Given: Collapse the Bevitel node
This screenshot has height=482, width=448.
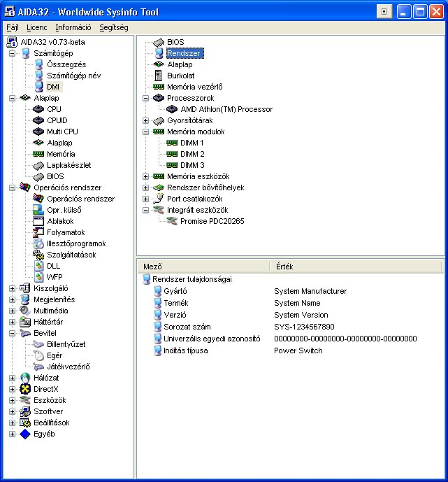Looking at the screenshot, I should (12, 333).
